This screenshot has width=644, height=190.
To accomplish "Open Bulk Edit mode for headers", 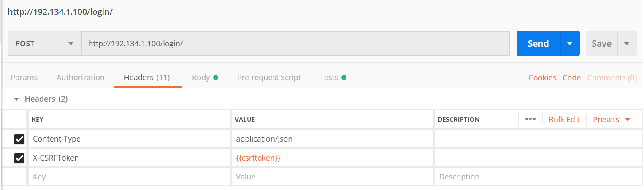I will point(564,119).
